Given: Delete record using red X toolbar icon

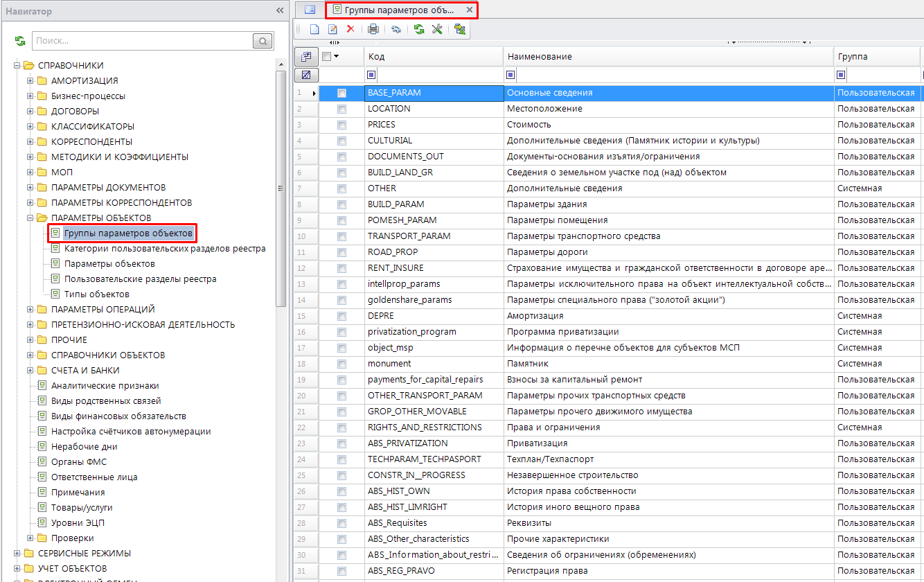Looking at the screenshot, I should coord(350,29).
